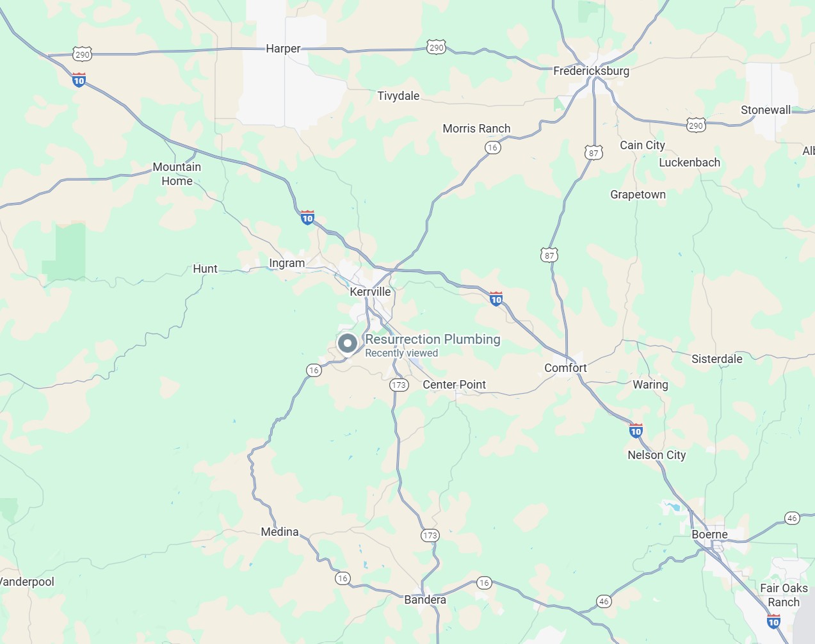The image size is (815, 644).
Task: Click the US 290 shield near Harper
Action: point(436,47)
